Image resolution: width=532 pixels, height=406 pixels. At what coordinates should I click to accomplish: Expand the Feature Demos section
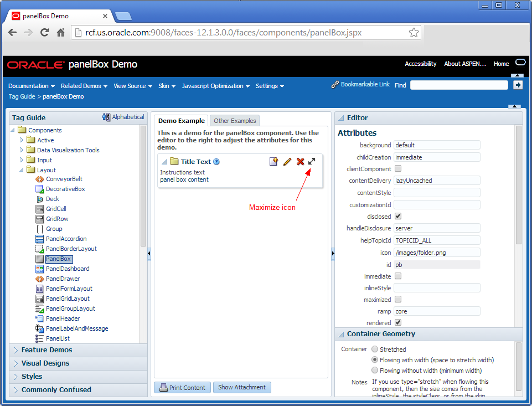pos(16,350)
